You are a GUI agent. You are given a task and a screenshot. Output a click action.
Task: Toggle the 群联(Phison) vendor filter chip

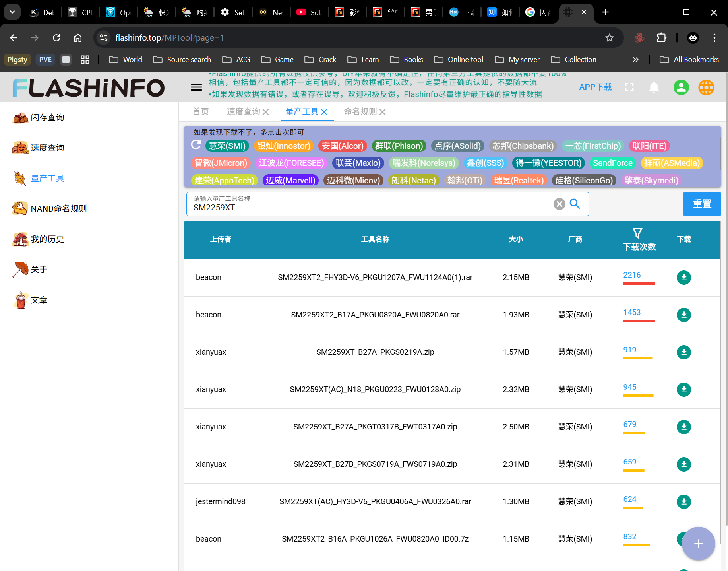point(399,146)
